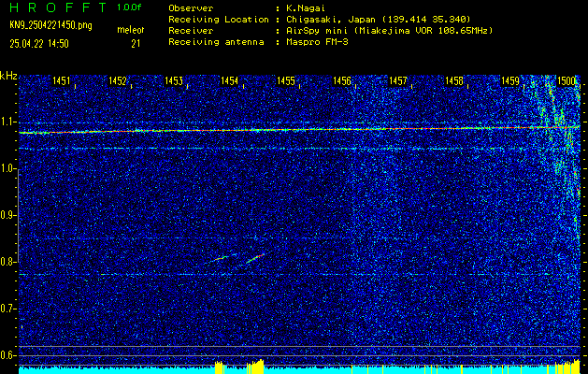The image size is (588, 374).
Task: Click the 0.6 frequency axis label
Action: pos(7,355)
